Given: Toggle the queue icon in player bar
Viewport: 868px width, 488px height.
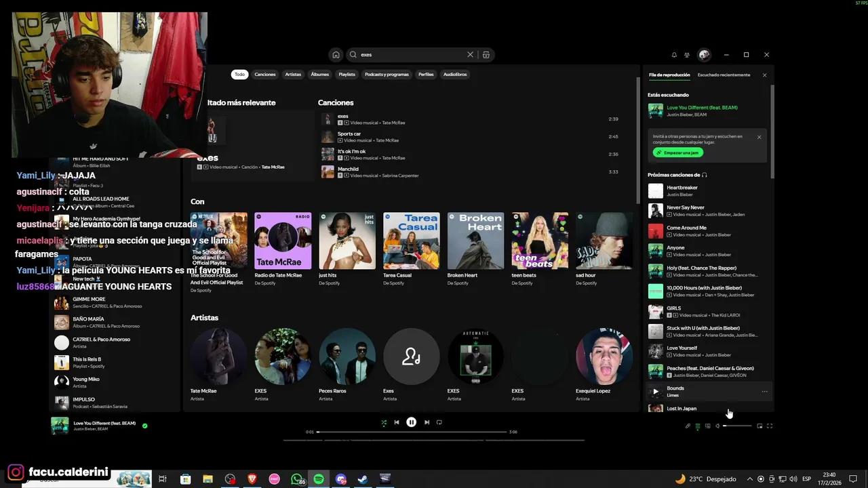Looking at the screenshot, I should click(698, 426).
